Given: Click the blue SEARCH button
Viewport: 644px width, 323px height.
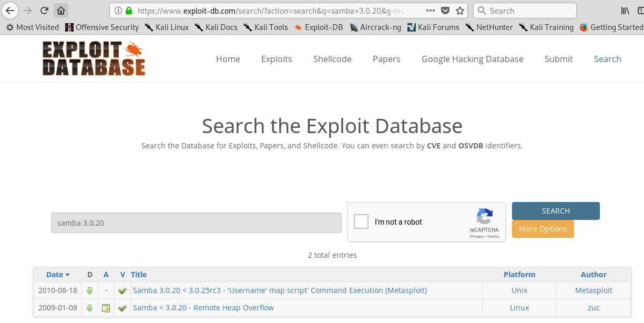Looking at the screenshot, I should [556, 211].
